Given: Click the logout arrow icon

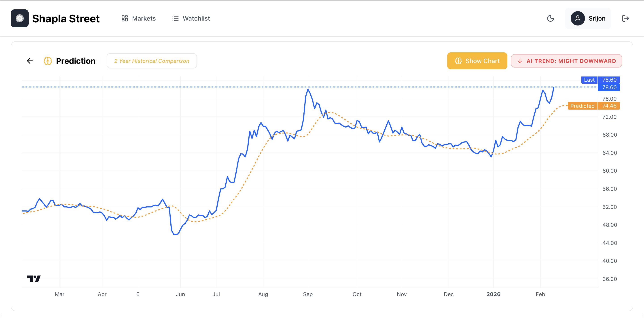Looking at the screenshot, I should pyautogui.click(x=625, y=18).
